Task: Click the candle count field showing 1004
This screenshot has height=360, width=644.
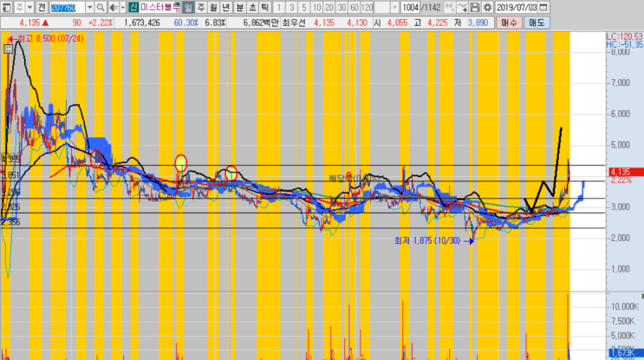Action: coord(410,7)
